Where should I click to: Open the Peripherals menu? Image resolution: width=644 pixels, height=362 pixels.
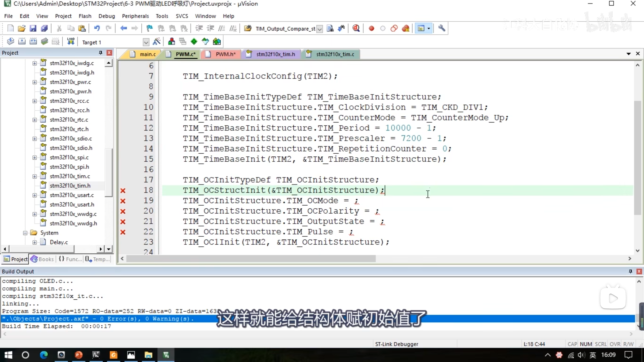click(x=135, y=16)
